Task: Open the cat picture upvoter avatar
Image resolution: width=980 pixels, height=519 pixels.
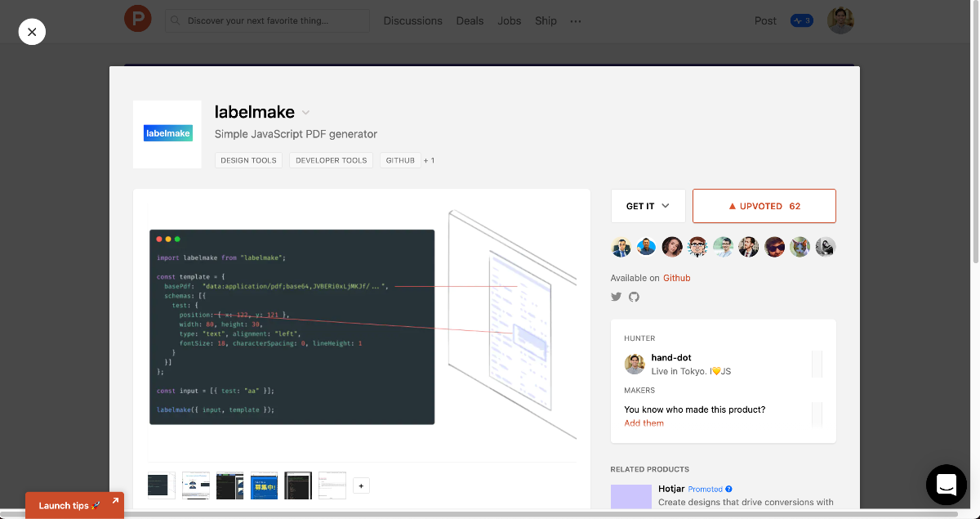Action: click(800, 247)
